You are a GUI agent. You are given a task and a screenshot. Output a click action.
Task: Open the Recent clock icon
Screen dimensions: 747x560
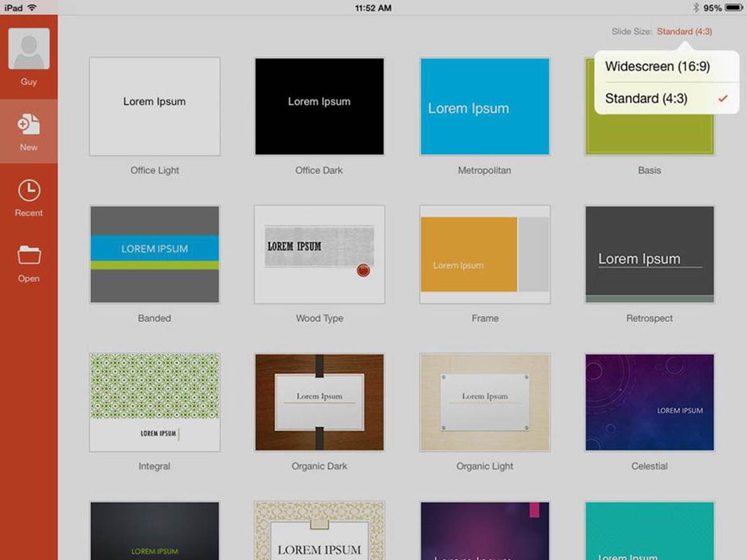pyautogui.click(x=29, y=190)
